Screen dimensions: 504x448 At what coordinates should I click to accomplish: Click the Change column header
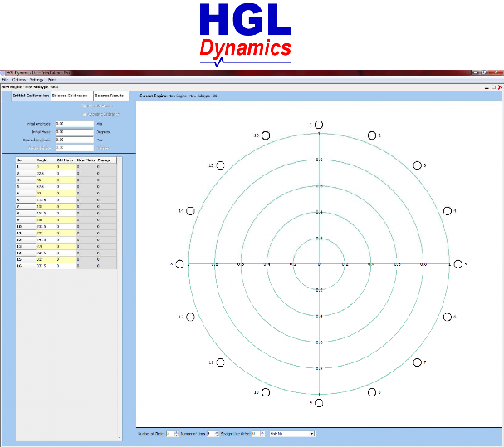pos(106,160)
